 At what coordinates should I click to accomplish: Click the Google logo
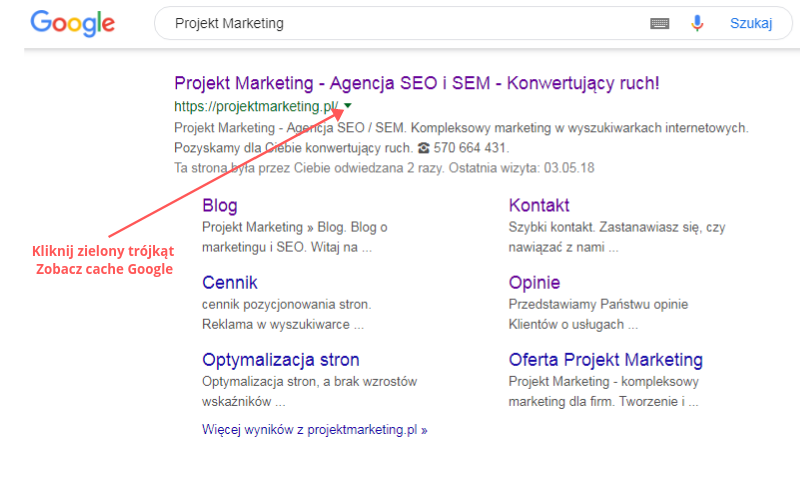[x=72, y=23]
